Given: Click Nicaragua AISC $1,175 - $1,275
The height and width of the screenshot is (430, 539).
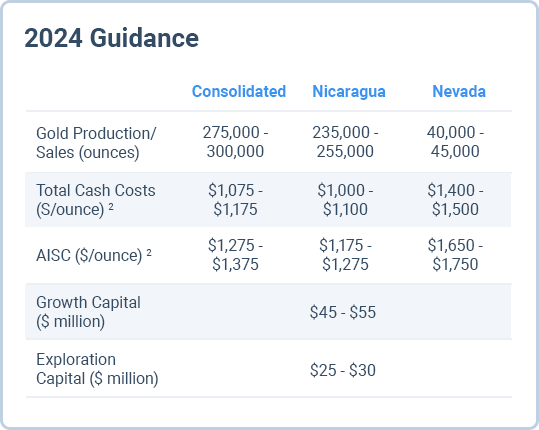Looking at the screenshot, I should [345, 255].
